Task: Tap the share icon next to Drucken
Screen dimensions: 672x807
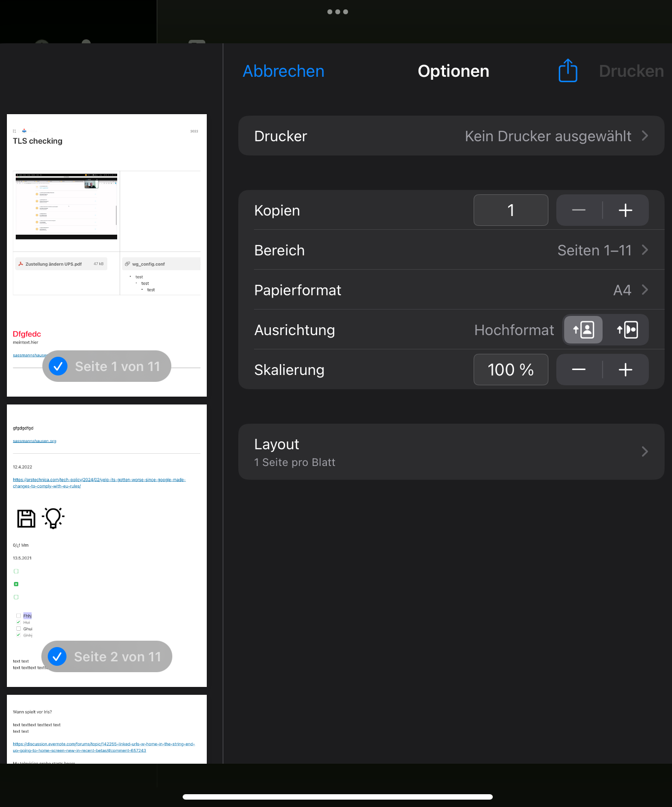Action: click(x=568, y=71)
